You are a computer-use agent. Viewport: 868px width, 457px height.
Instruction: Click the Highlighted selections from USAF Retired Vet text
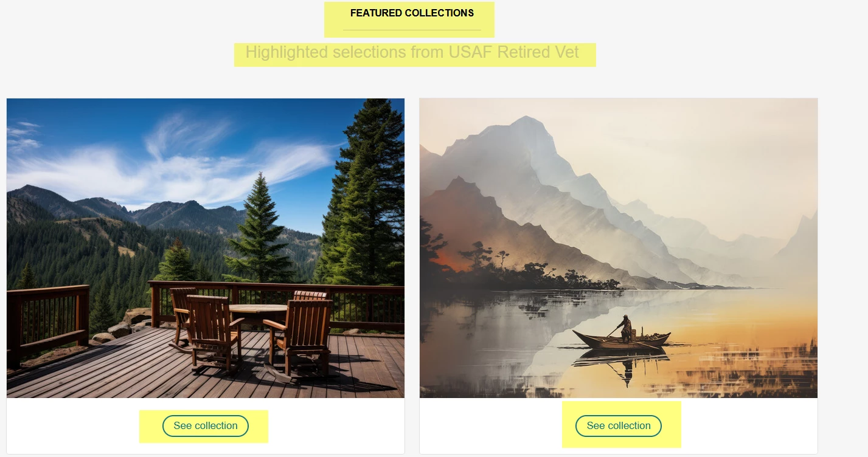coord(412,52)
